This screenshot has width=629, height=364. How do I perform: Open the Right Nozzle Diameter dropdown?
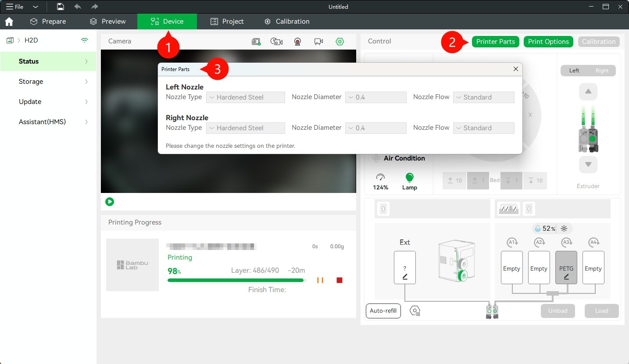(x=376, y=128)
